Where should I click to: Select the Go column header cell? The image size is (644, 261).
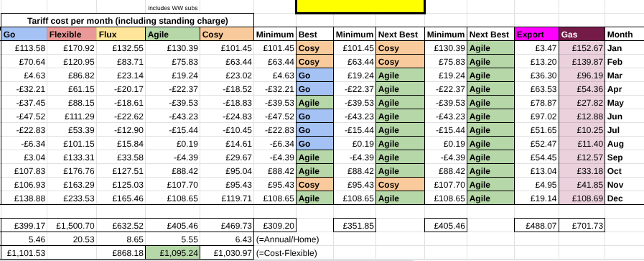point(24,35)
